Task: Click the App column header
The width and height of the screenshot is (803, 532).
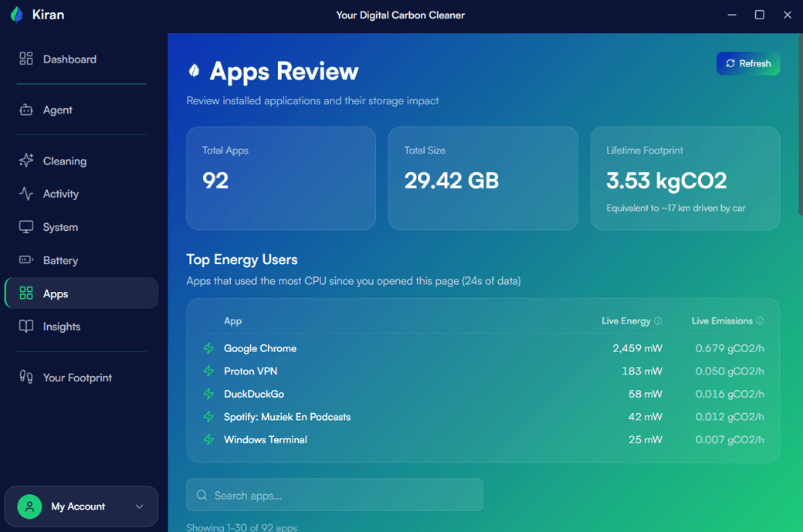Action: [232, 321]
